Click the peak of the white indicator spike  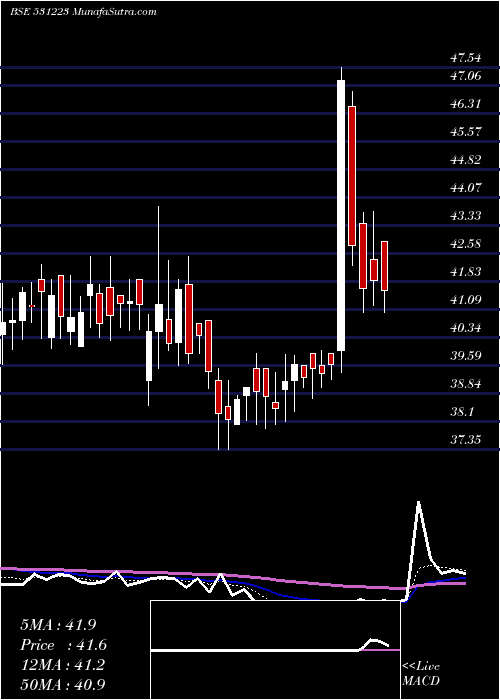tap(418, 502)
